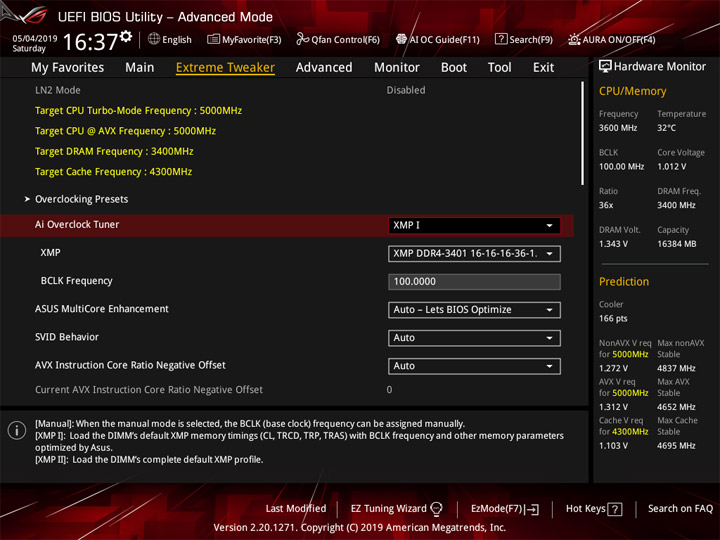Click the globe language icon

154,39
